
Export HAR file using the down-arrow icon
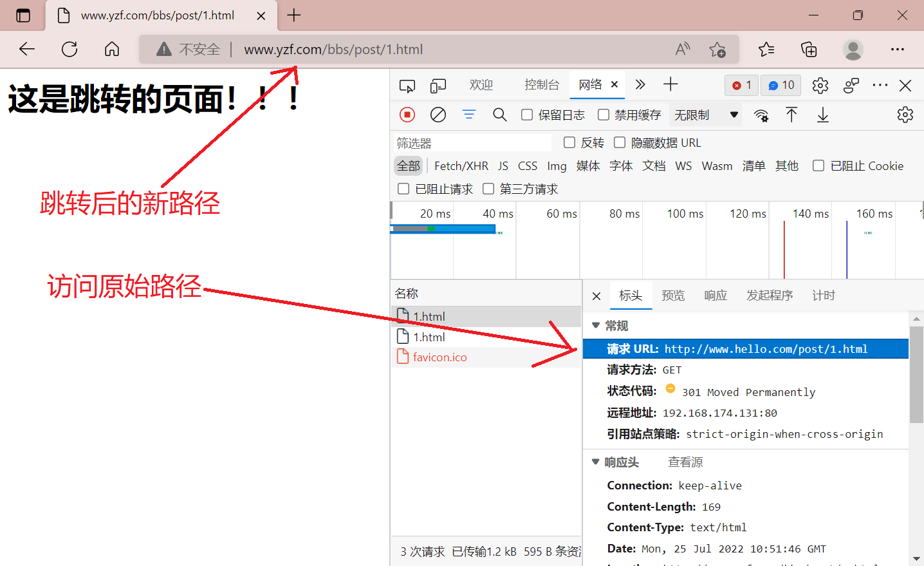822,114
